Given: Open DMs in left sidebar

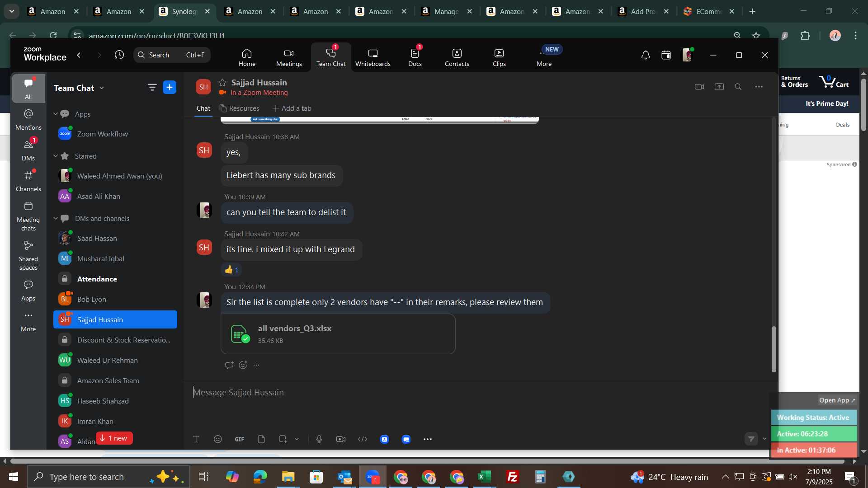Looking at the screenshot, I should pyautogui.click(x=28, y=150).
